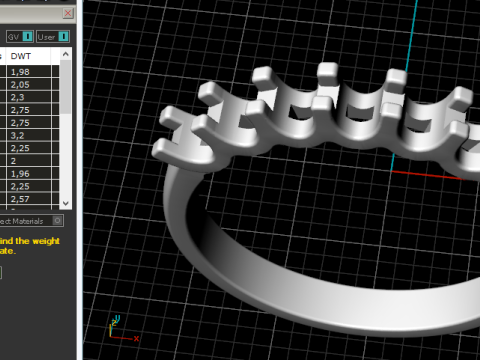This screenshot has height=360, width=480.
Task: Select the DWT cell showing 2
Action: click(29, 161)
